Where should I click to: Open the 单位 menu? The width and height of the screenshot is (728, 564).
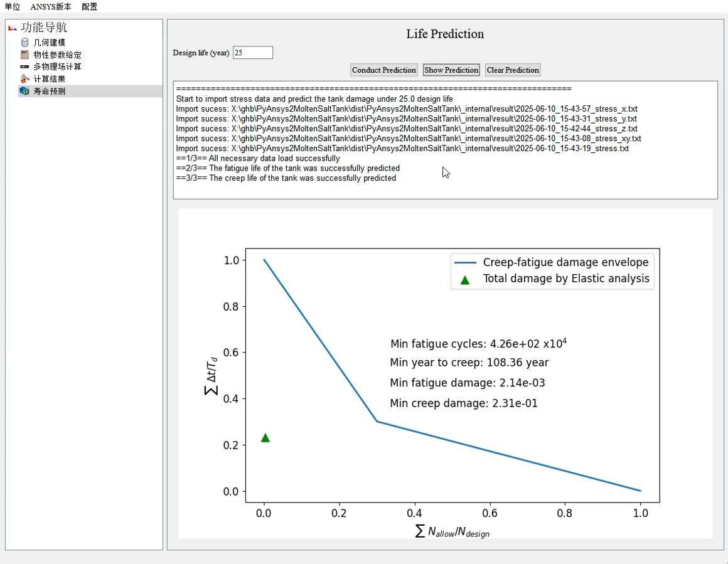click(13, 6)
